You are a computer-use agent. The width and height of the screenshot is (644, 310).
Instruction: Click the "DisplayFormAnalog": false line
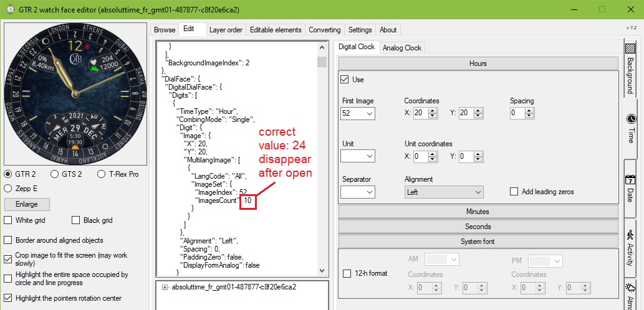219,265
